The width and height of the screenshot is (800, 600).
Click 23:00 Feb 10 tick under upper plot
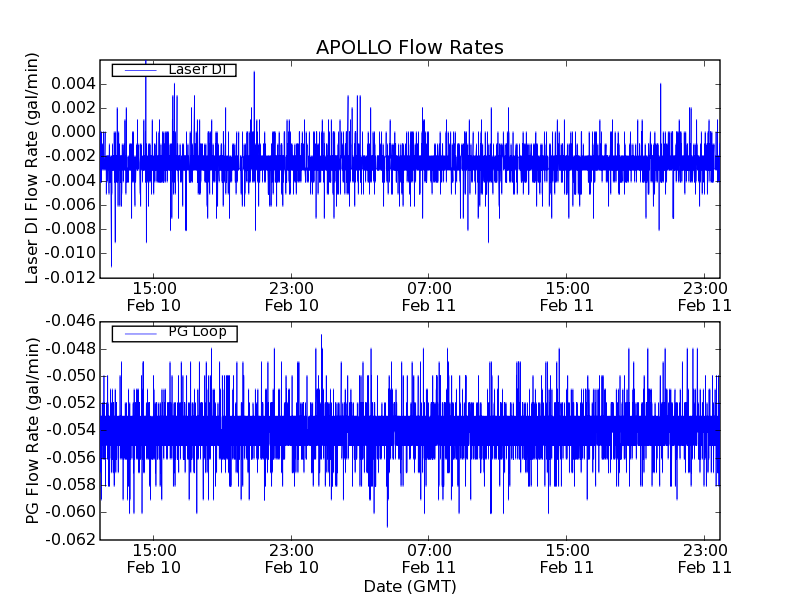[291, 296]
